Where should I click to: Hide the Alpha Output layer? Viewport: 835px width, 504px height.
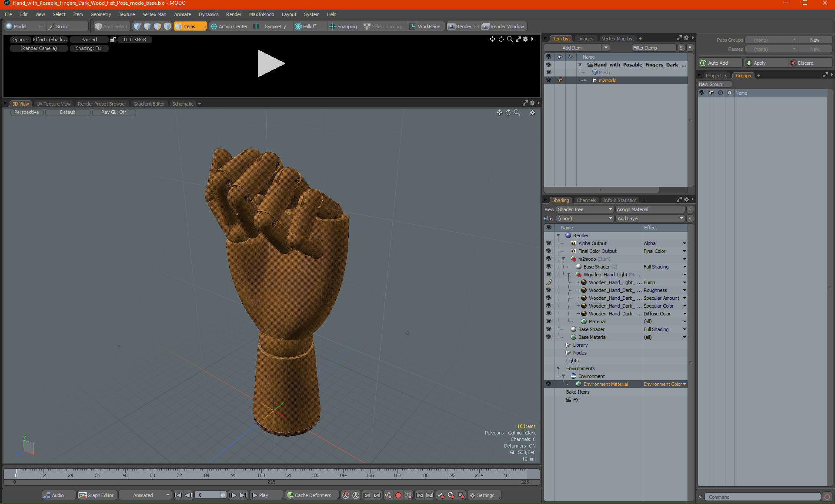click(548, 243)
